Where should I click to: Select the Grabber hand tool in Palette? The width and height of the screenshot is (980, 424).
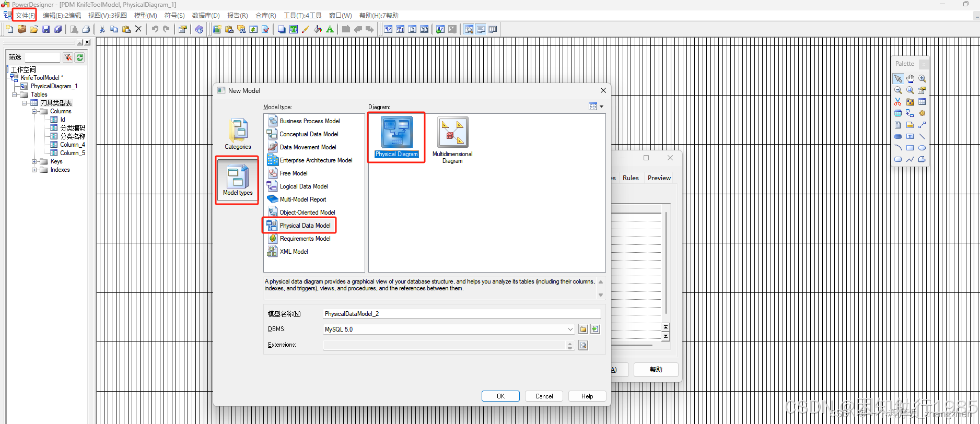click(x=910, y=78)
